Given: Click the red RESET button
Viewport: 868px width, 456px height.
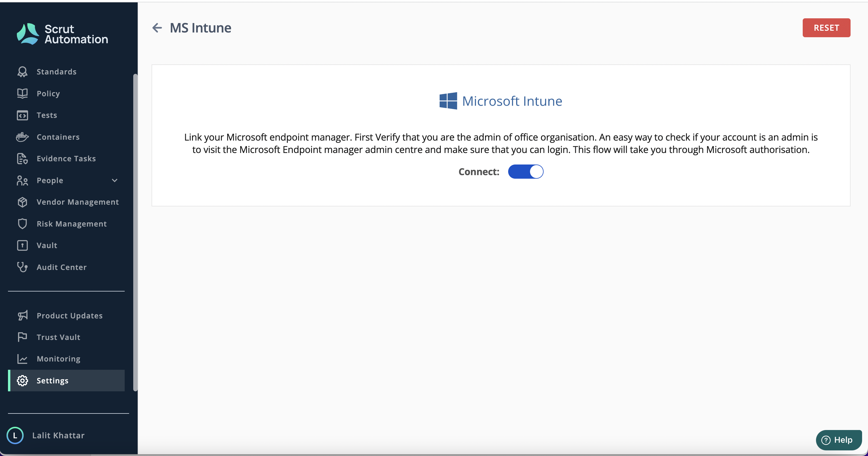Looking at the screenshot, I should point(826,28).
